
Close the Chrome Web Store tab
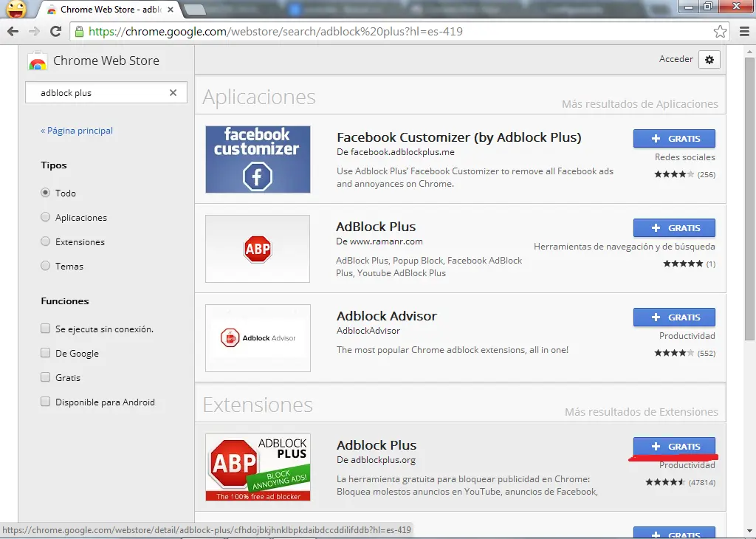pyautogui.click(x=171, y=9)
